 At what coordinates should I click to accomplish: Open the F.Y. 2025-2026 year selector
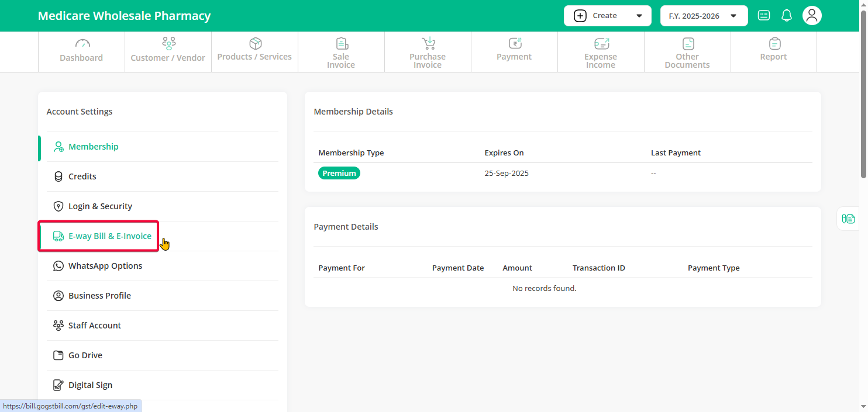(704, 16)
